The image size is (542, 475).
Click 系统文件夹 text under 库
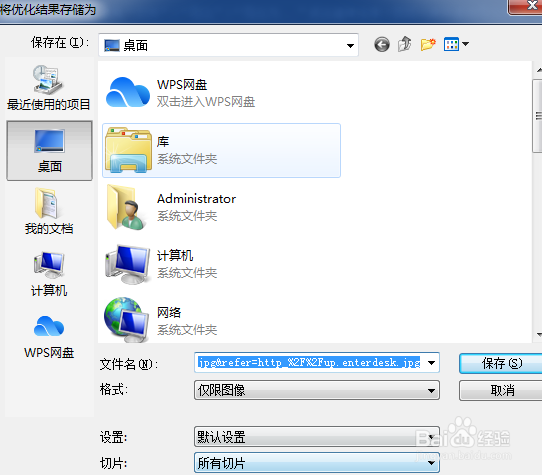coord(187,159)
